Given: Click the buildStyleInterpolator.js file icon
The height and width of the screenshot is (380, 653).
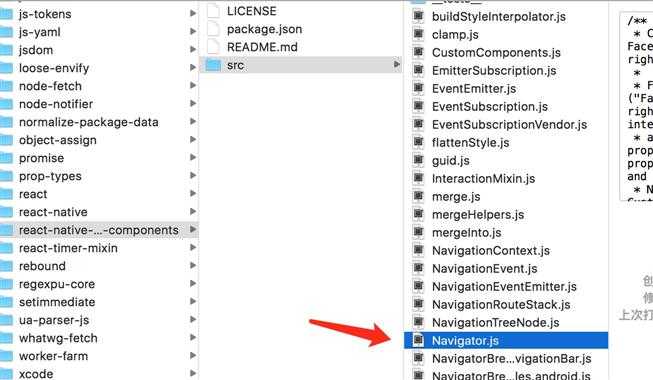Looking at the screenshot, I should pyautogui.click(x=418, y=16).
